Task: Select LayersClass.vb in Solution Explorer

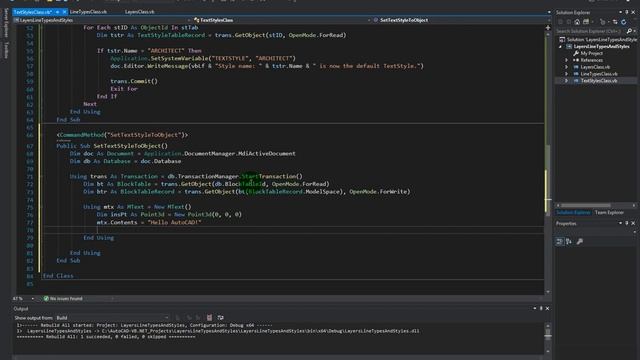Action: click(x=595, y=67)
